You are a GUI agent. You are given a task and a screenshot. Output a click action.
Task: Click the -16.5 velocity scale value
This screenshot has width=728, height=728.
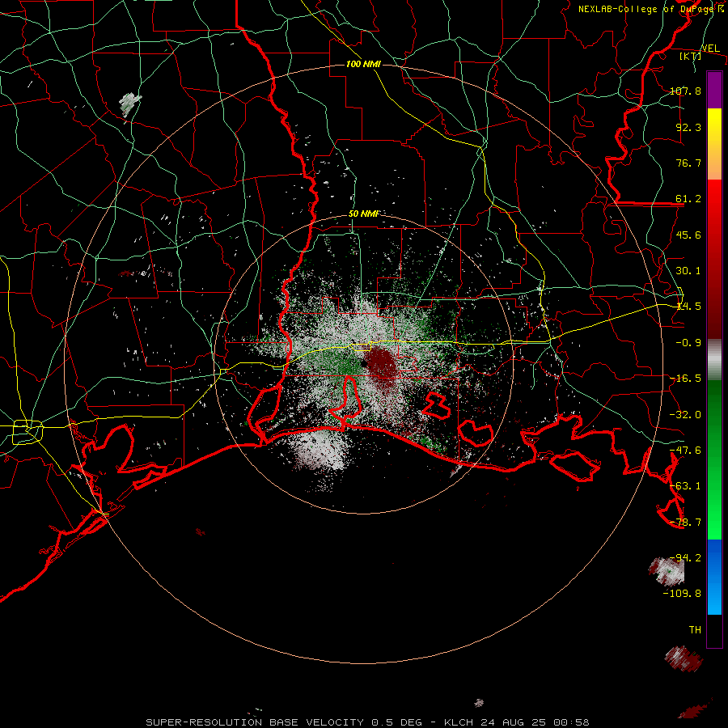coord(685,379)
